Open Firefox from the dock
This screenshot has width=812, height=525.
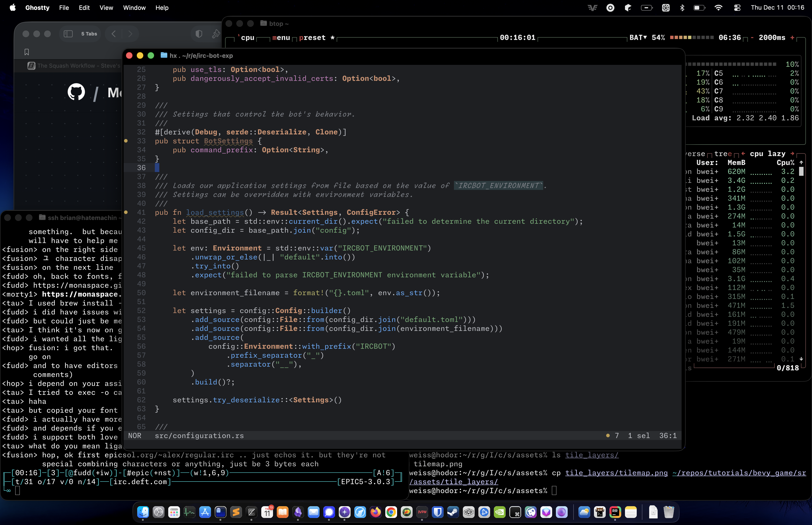(x=375, y=512)
